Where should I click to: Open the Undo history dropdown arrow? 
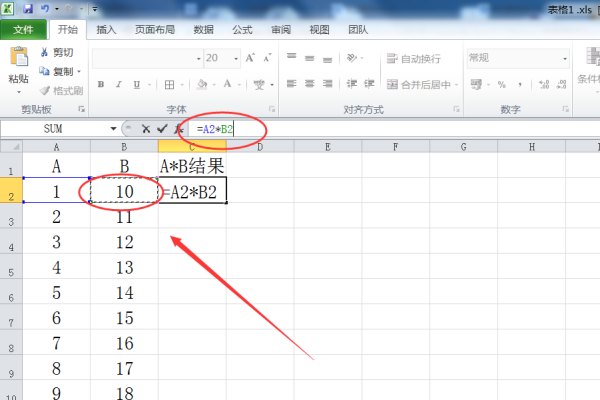coord(57,9)
